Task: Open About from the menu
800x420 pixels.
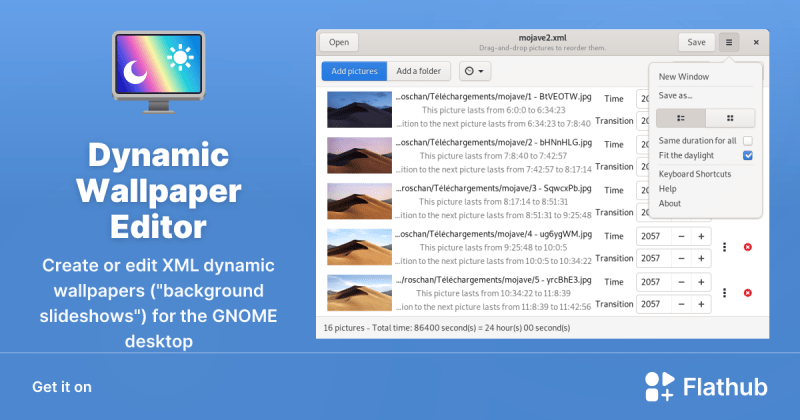Action: pyautogui.click(x=669, y=203)
